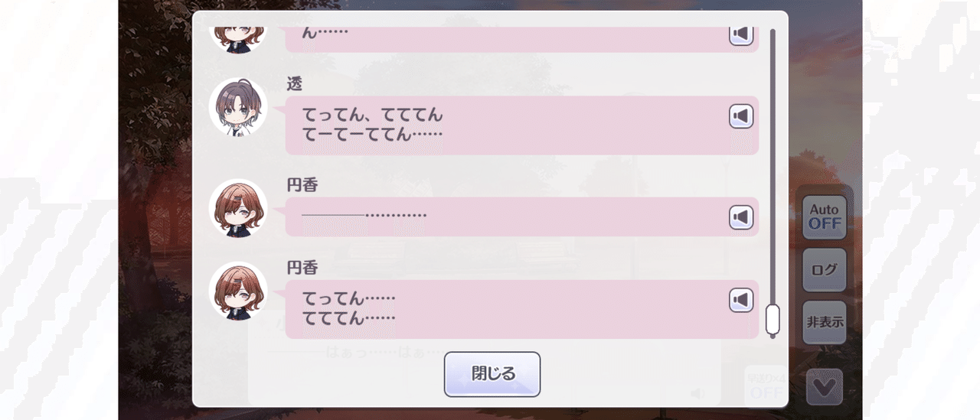Play voice for the topmost ん…… line
This screenshot has height=420, width=980.
pos(741,34)
